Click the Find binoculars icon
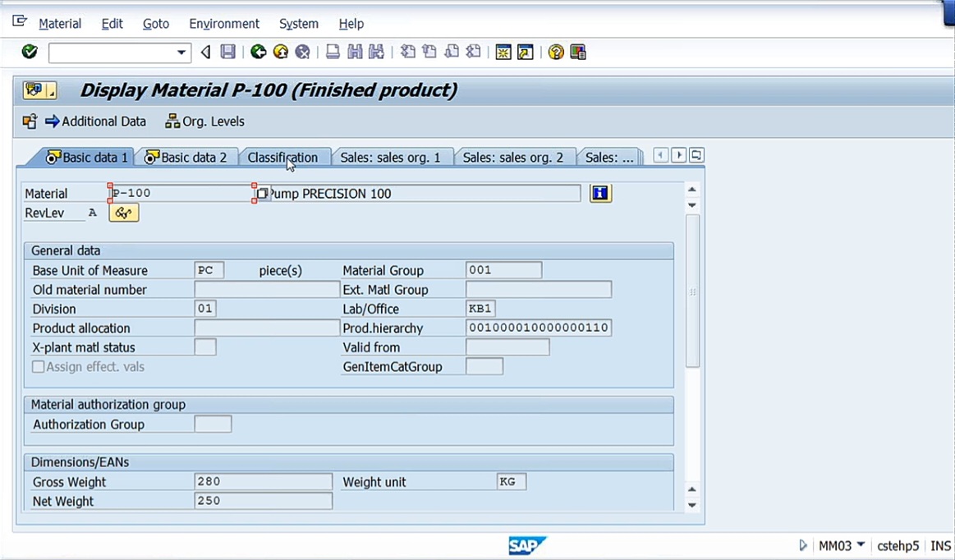The width and height of the screenshot is (955, 560). click(x=355, y=52)
